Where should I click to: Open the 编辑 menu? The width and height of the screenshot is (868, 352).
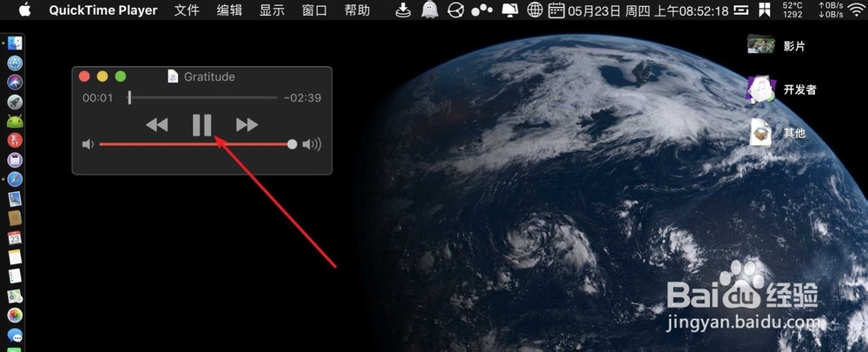pos(229,10)
